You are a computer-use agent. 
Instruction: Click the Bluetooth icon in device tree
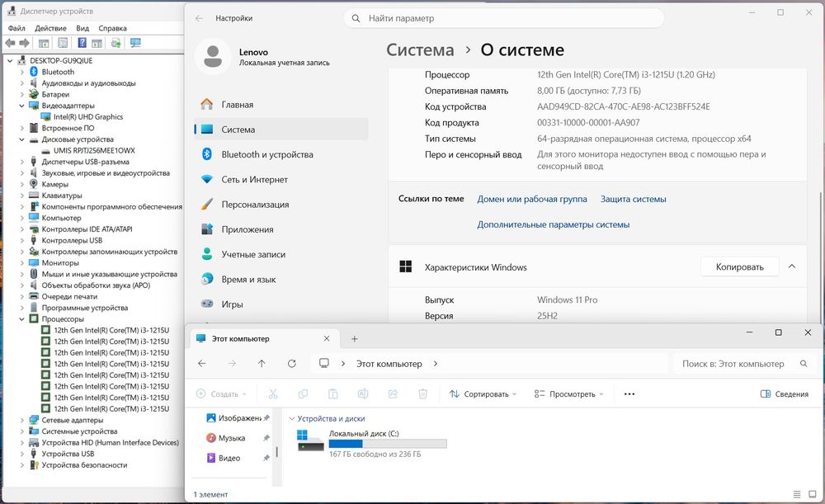point(34,72)
